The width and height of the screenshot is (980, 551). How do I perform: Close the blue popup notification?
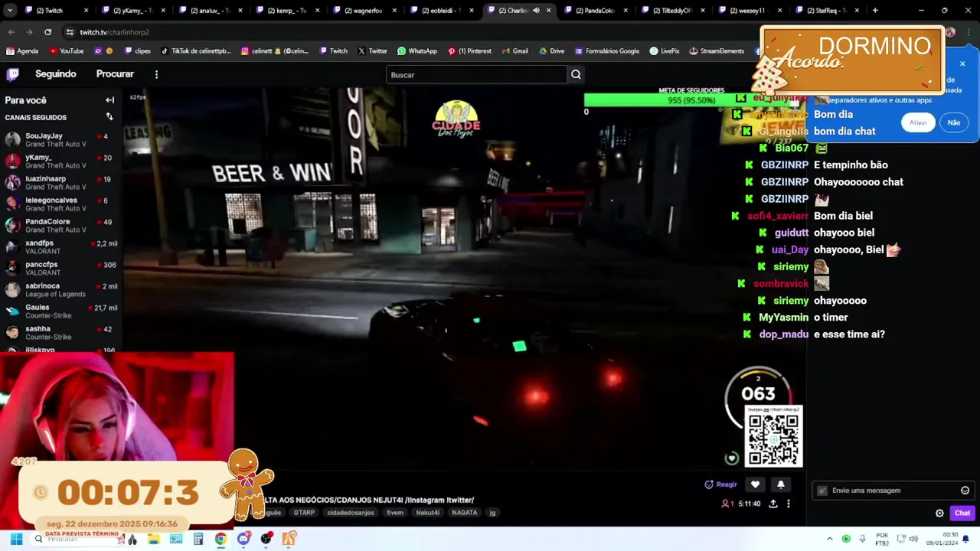click(x=962, y=64)
